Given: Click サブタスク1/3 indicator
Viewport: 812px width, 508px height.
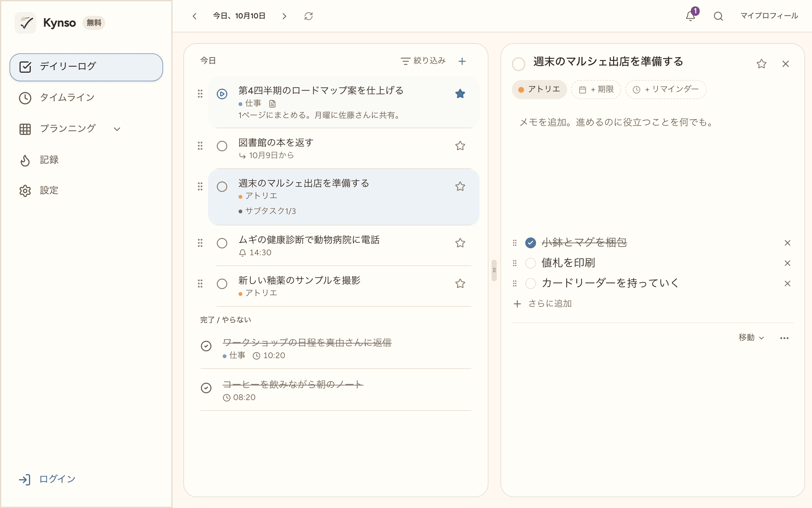Looking at the screenshot, I should (267, 211).
